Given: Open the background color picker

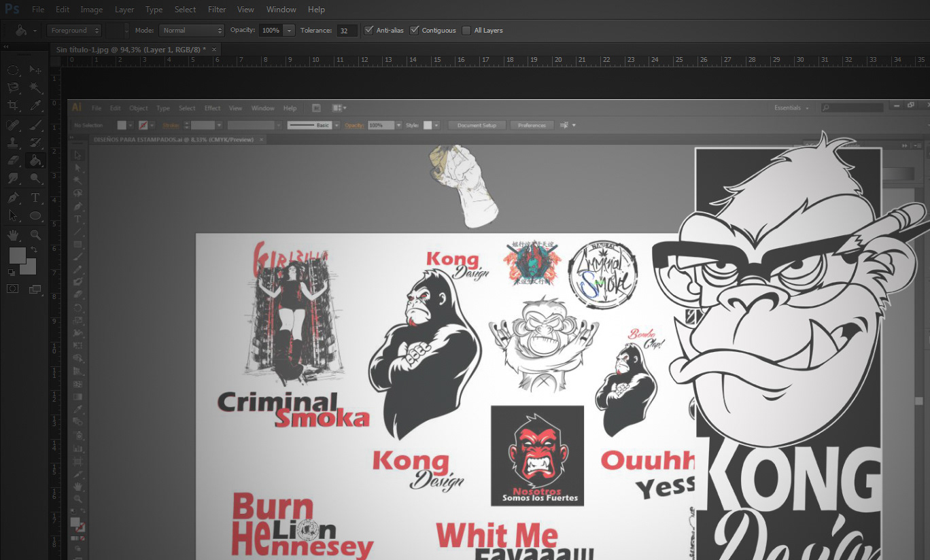Looking at the screenshot, I should click(31, 268).
